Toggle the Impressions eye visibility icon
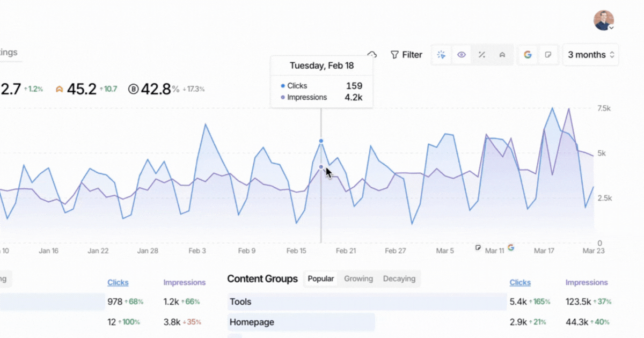The image size is (644, 338). [x=462, y=54]
